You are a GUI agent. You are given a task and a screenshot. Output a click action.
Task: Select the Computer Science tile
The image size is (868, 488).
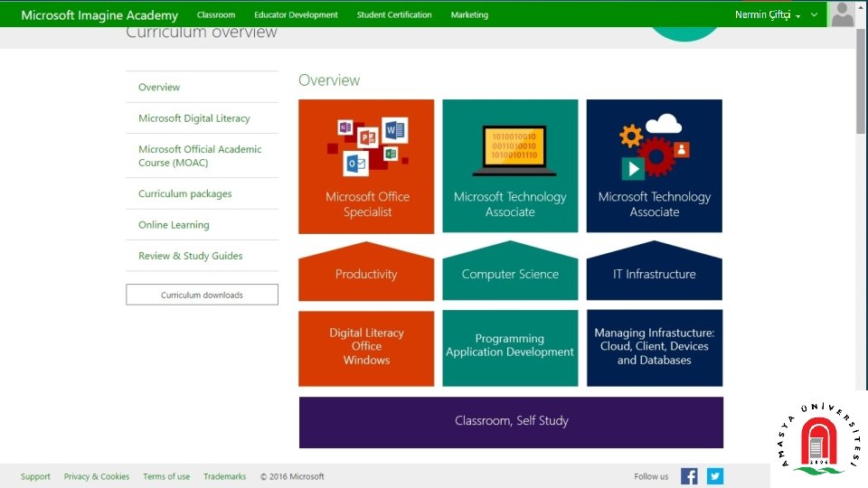(510, 271)
